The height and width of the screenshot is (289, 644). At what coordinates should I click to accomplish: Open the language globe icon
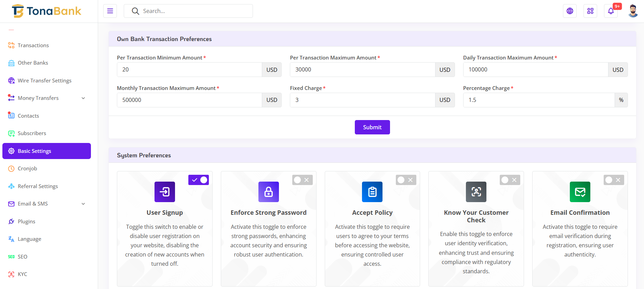pos(570,11)
